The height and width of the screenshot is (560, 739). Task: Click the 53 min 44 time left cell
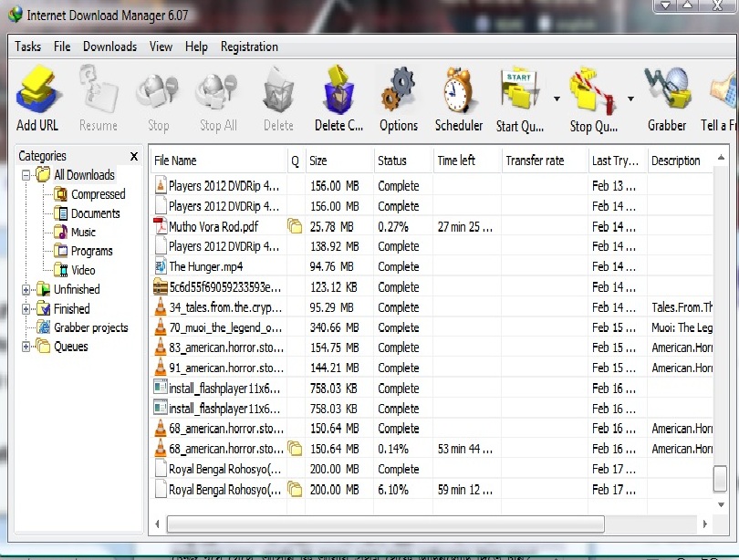pyautogui.click(x=465, y=449)
